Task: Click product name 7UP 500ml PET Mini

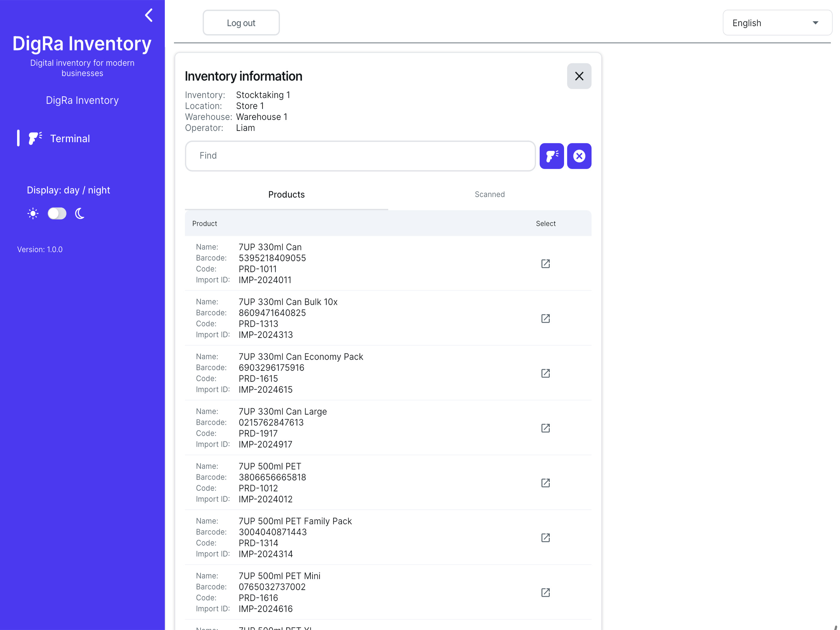Action: coord(280,576)
